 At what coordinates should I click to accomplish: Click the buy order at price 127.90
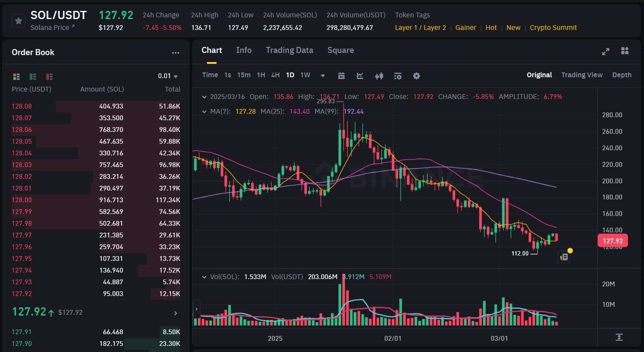click(x=96, y=344)
